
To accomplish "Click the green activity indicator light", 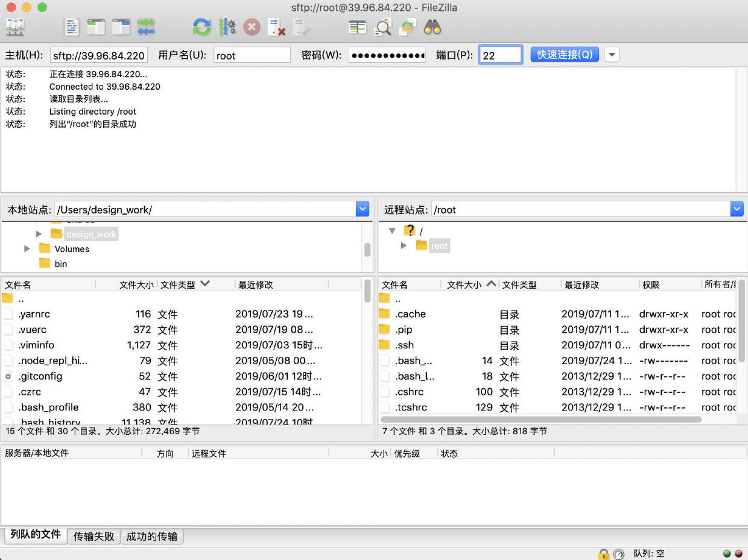I will point(727,553).
